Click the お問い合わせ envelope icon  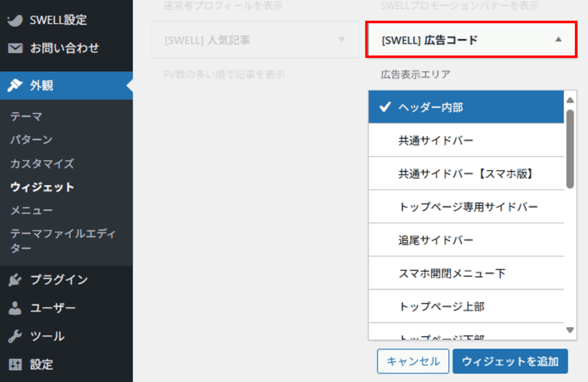coord(16,48)
